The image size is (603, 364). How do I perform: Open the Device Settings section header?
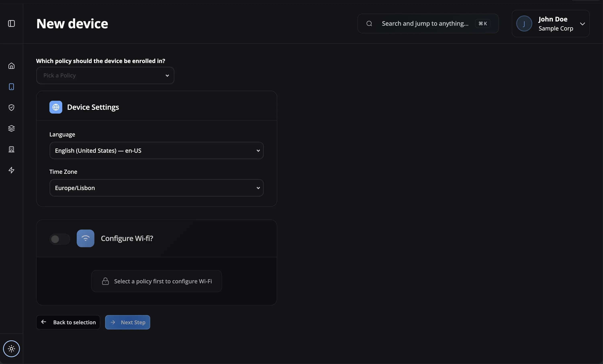93,107
